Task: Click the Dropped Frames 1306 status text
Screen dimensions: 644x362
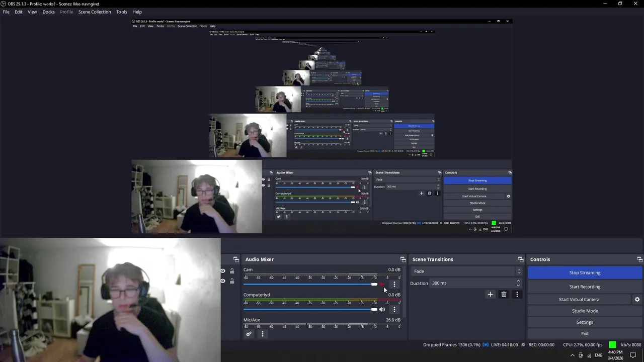Action: (x=452, y=345)
